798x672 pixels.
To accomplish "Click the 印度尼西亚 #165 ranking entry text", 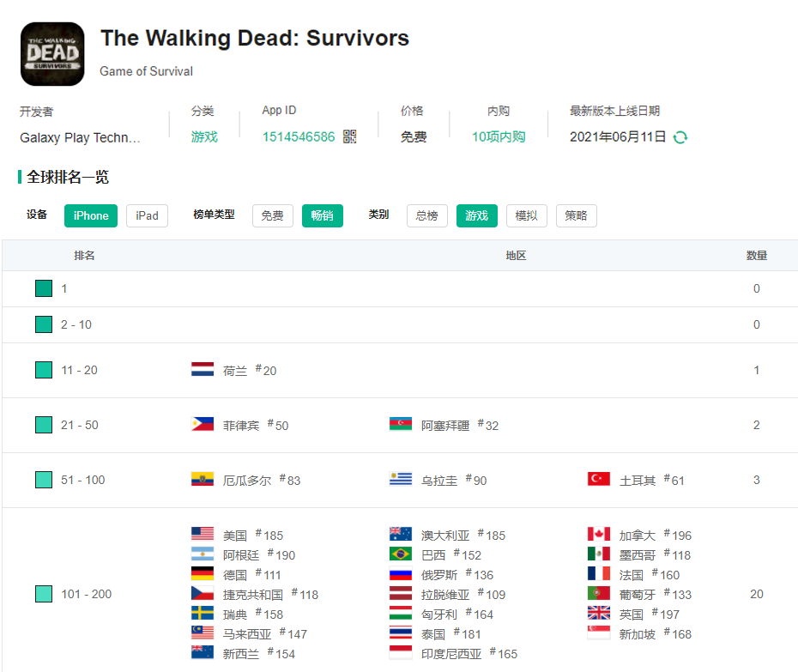I will tap(469, 654).
